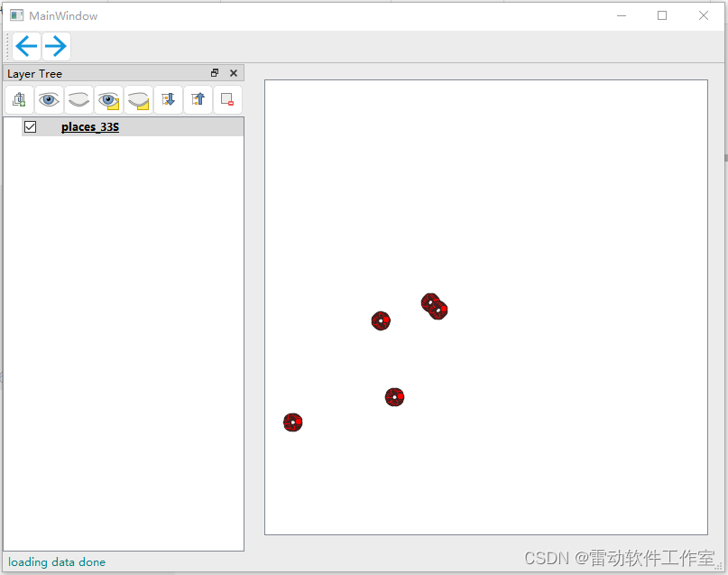This screenshot has width=728, height=575.
Task: Click the point marker left of the overlapping pair
Action: [x=381, y=320]
